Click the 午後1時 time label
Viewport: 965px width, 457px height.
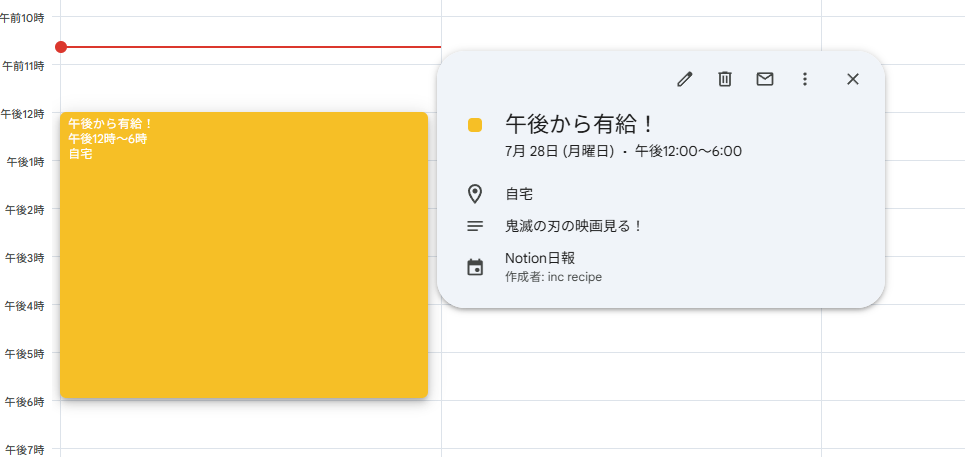[25, 162]
